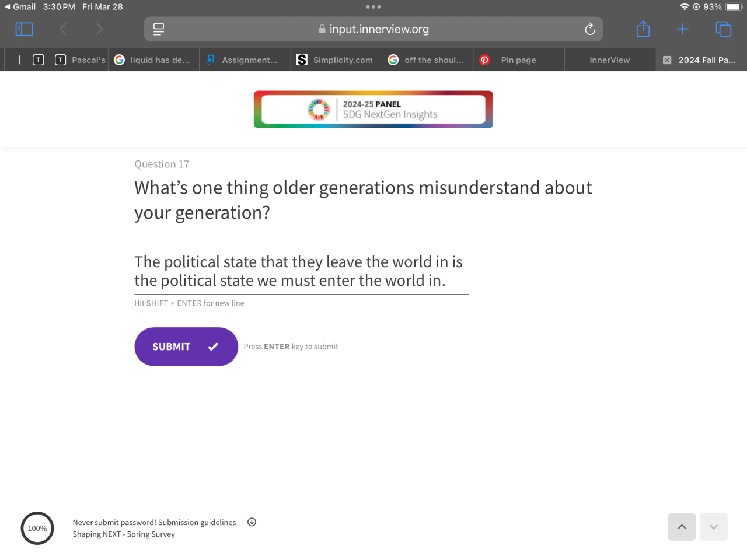Switch to the Simplicity.com tab
Viewport: 747px width, 560px height.
(x=336, y=60)
